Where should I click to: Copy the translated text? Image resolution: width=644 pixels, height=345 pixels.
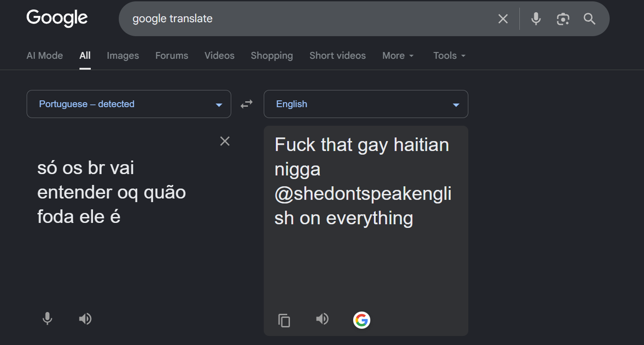point(284,320)
